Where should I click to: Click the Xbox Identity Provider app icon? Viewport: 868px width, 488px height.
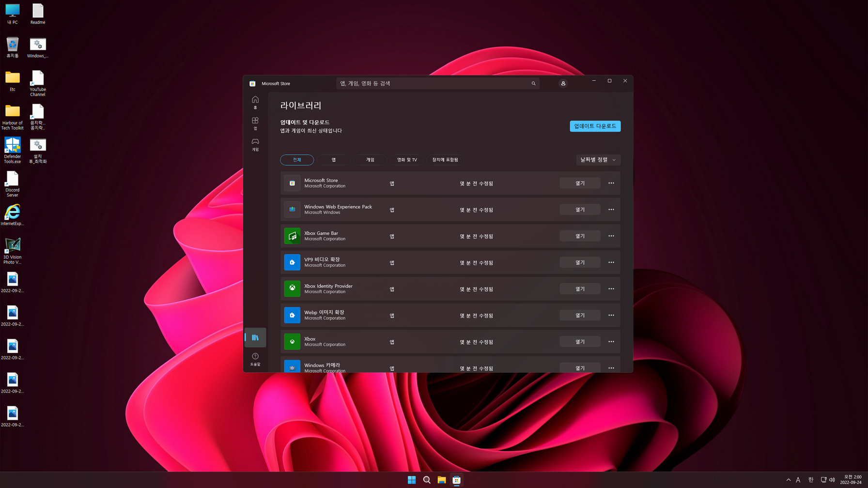pyautogui.click(x=292, y=289)
